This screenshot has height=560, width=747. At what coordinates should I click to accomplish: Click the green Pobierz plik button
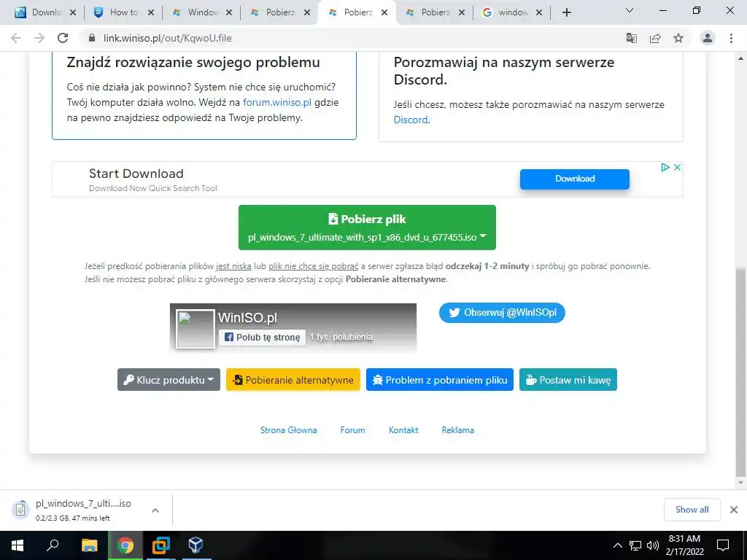click(367, 227)
